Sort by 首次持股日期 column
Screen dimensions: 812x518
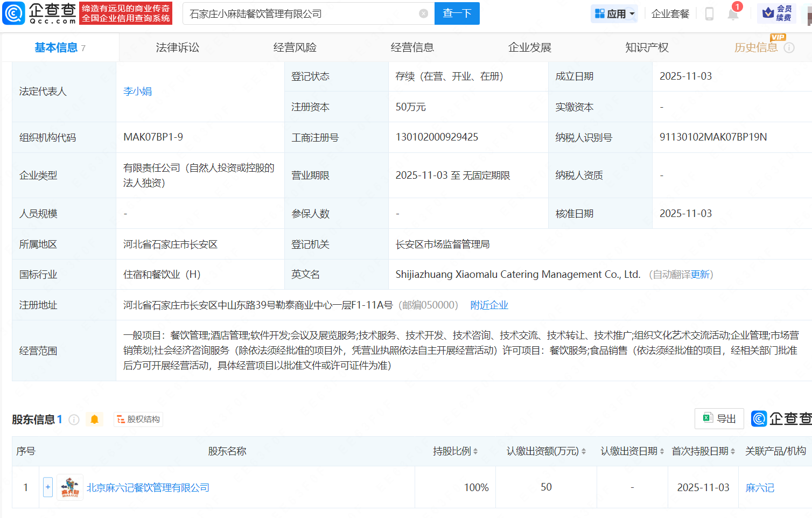(703, 451)
